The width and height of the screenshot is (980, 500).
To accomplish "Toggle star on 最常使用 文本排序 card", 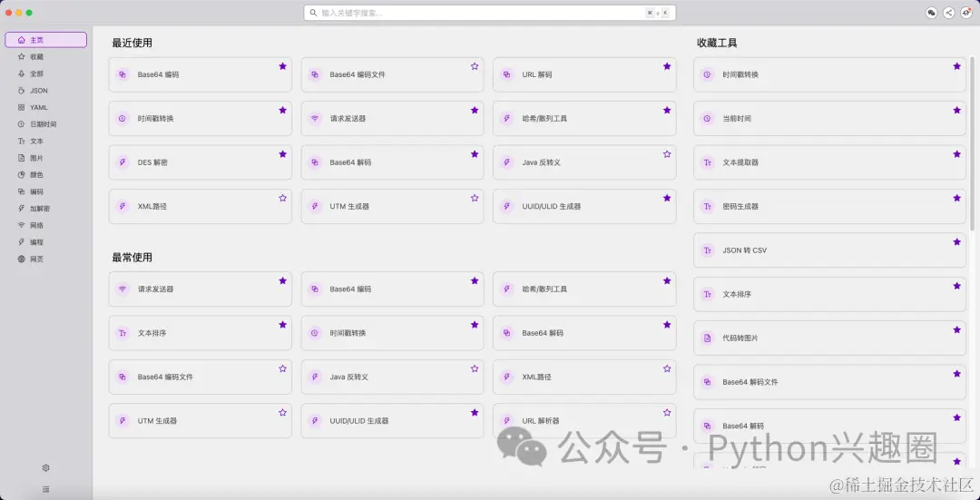I will coord(282,324).
